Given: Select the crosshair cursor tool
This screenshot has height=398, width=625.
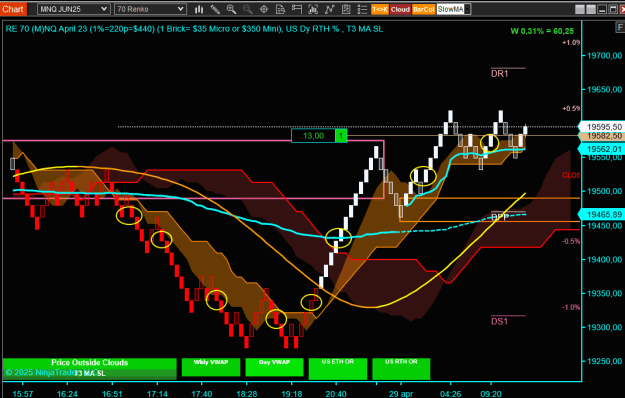Looking at the screenshot, I should point(264,9).
